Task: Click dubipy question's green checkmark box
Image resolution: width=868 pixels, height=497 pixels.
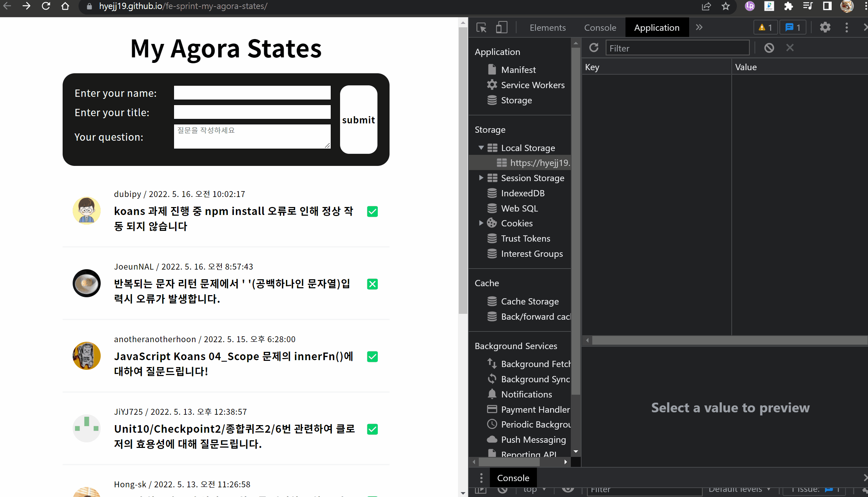Action: (x=372, y=212)
